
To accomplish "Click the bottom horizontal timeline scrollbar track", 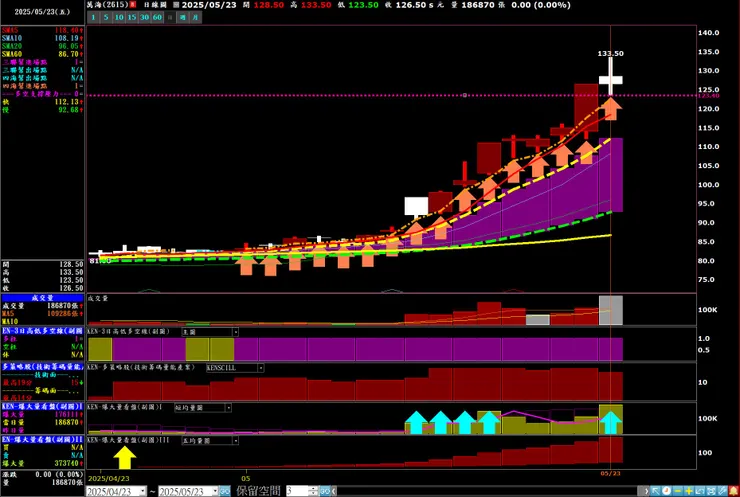I will 489,491.
